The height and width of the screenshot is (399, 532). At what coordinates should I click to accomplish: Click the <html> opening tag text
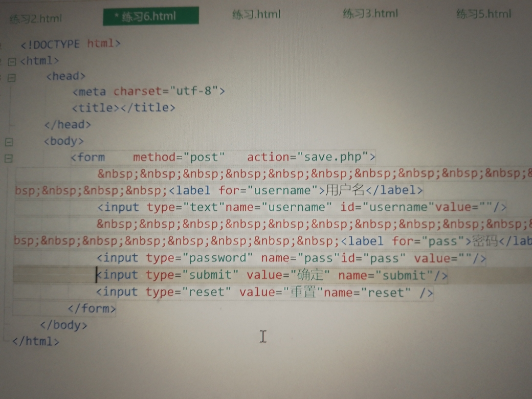[39, 61]
